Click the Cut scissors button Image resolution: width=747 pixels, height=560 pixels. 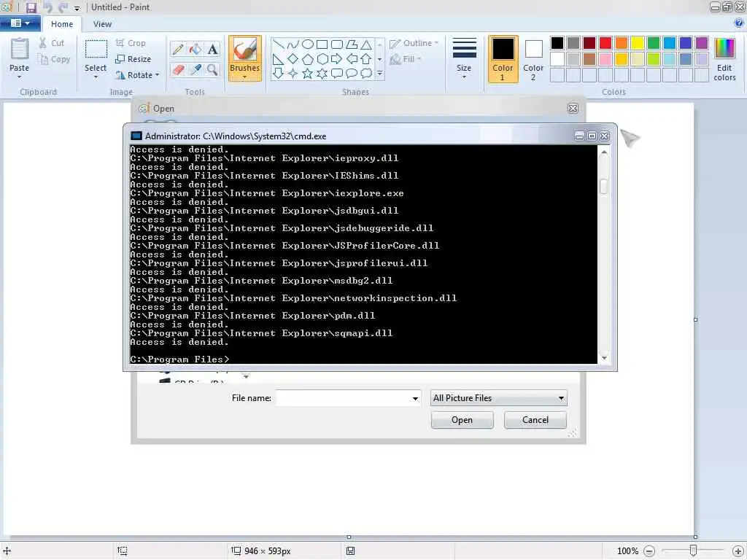[52, 43]
